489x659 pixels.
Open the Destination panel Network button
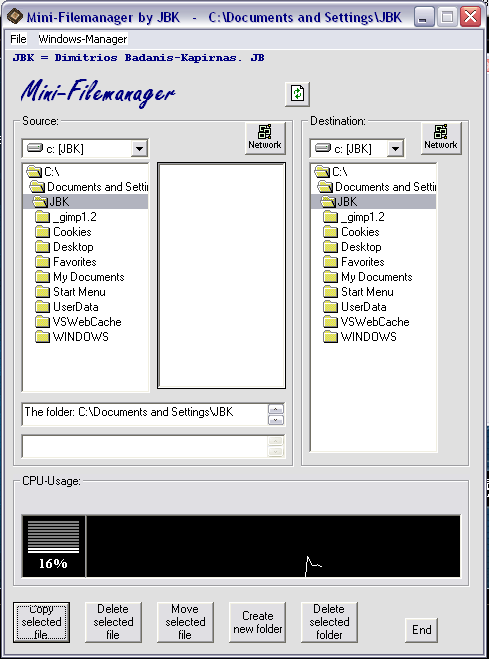441,138
